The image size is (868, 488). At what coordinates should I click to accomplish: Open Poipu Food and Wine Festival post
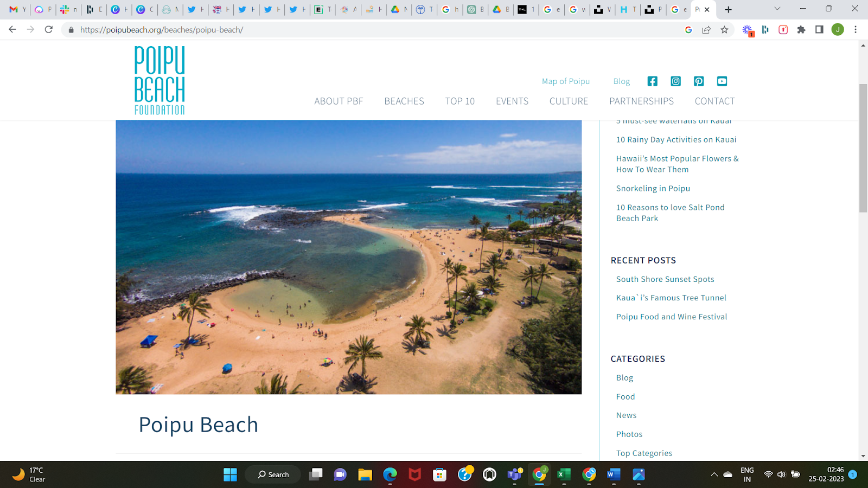[x=672, y=317]
